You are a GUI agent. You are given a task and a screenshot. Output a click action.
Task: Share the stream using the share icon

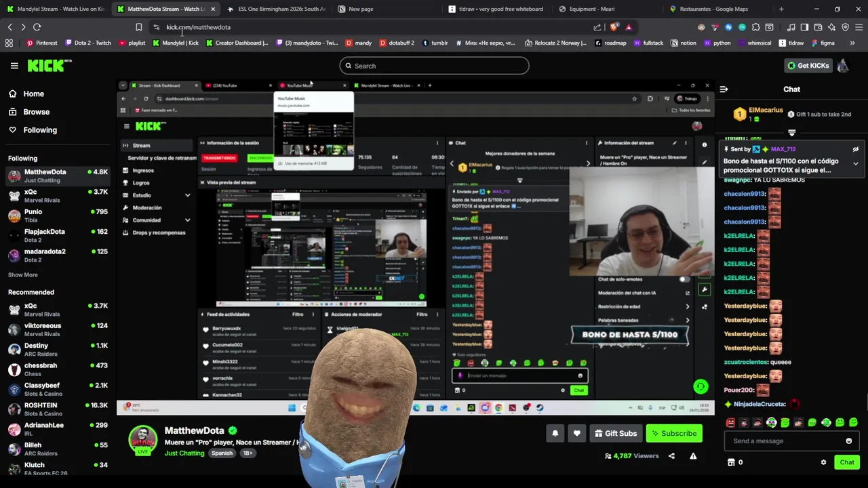(671, 456)
